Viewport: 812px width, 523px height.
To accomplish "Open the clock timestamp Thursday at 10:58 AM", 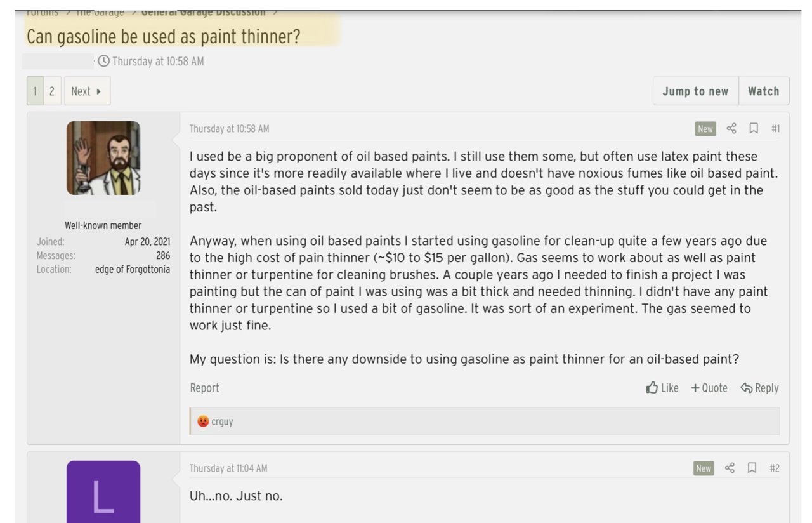I will (x=152, y=62).
